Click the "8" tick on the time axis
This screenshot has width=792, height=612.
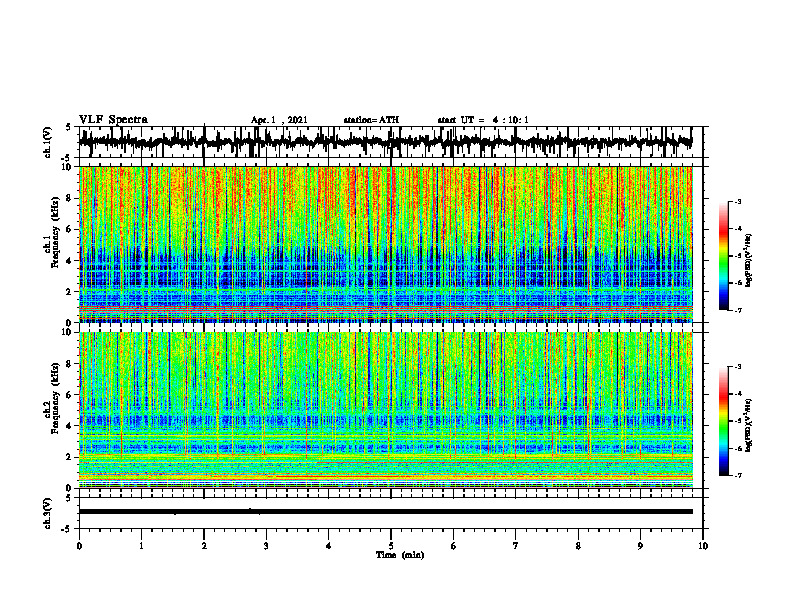tap(578, 546)
